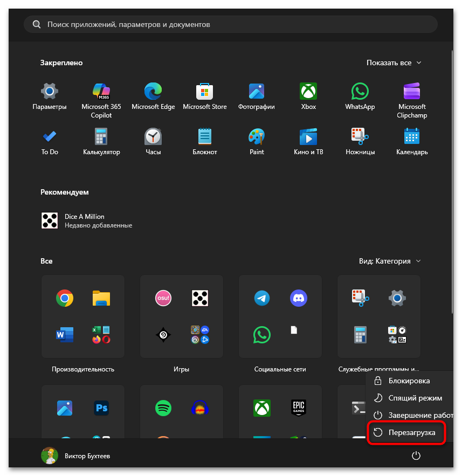Open recommended Dice A Million entry
The width and height of the screenshot is (462, 476).
click(x=86, y=220)
